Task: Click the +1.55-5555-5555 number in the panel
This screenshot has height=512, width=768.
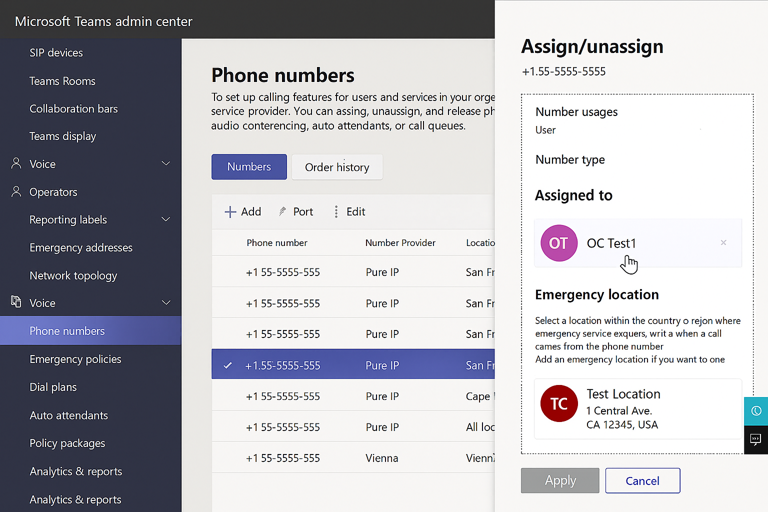Action: pos(563,72)
